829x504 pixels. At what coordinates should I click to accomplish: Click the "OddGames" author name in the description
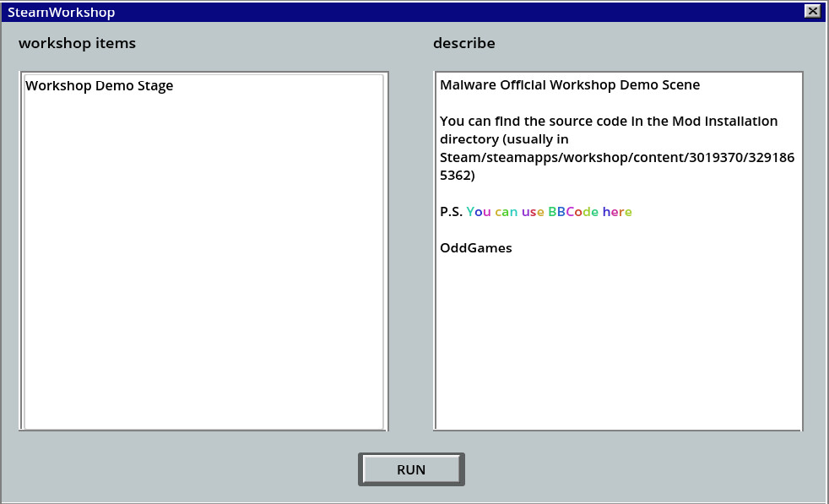click(x=475, y=247)
